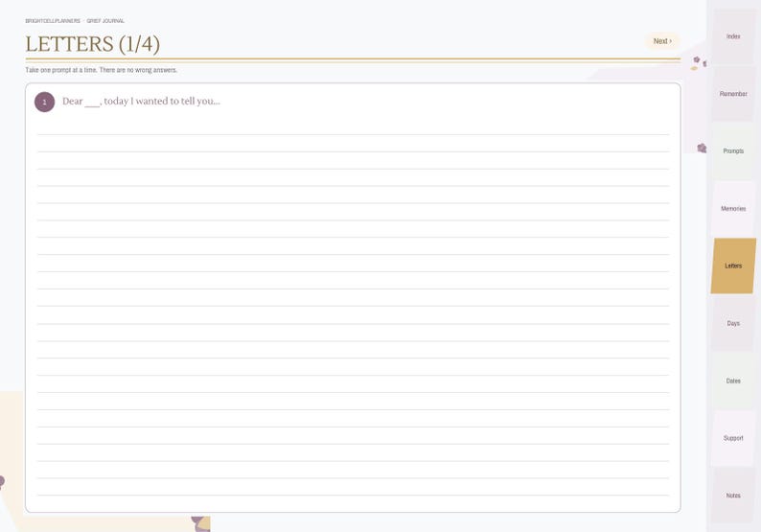Select the highlighted Letters tab
The image size is (761, 532).
733,266
